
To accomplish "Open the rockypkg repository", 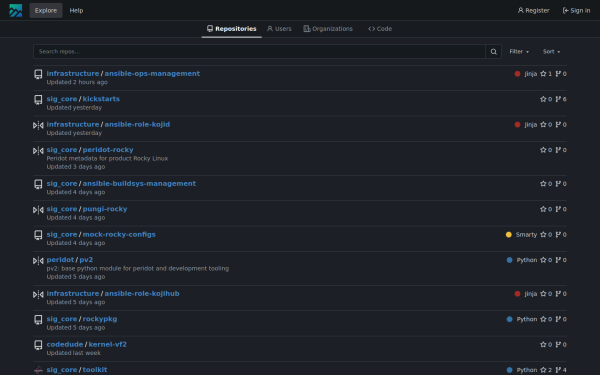I will coord(100,319).
